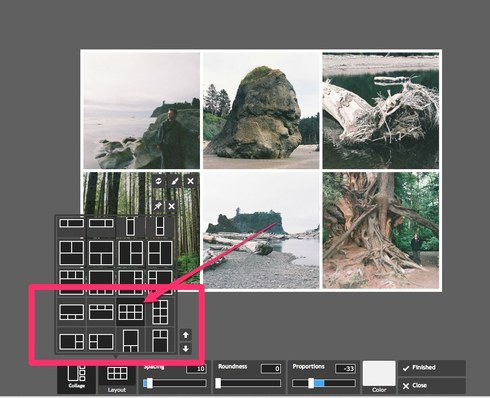The height and width of the screenshot is (398, 490).
Task: Click the Finished button
Action: (431, 368)
